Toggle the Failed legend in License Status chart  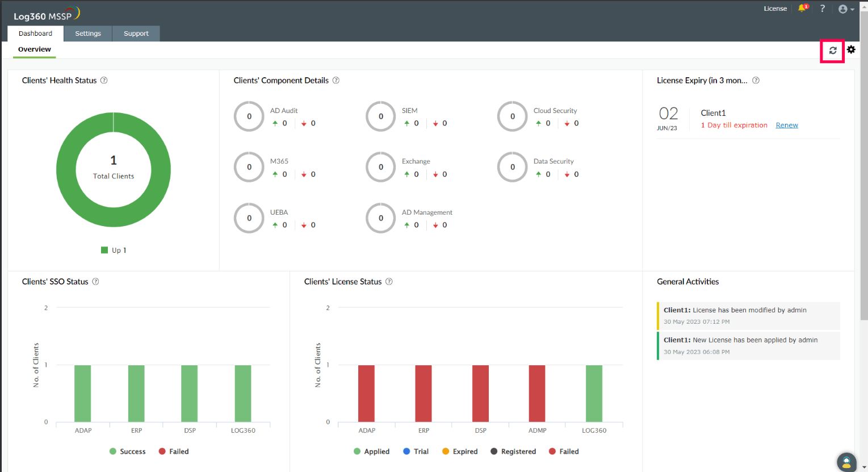point(564,452)
